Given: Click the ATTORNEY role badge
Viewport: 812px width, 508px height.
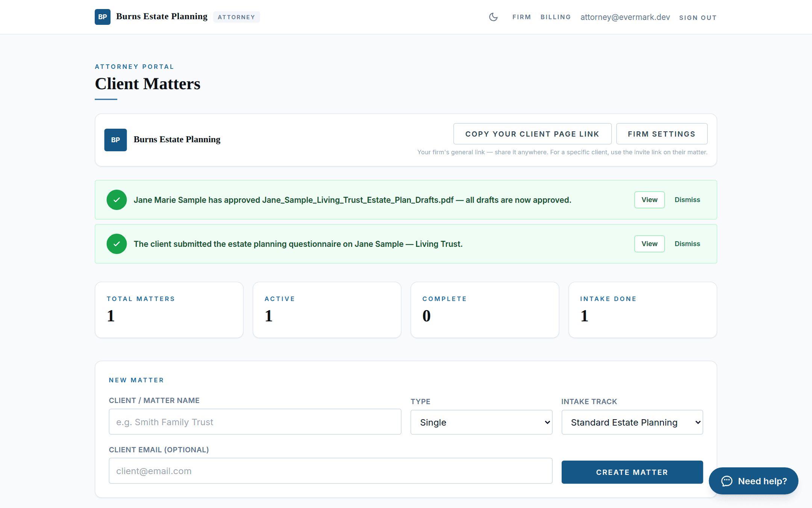Looking at the screenshot, I should coord(236,17).
